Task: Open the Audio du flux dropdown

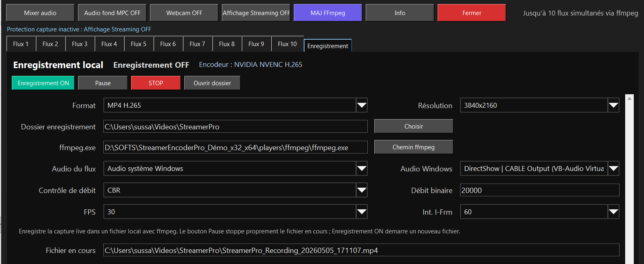Action: coord(235,169)
